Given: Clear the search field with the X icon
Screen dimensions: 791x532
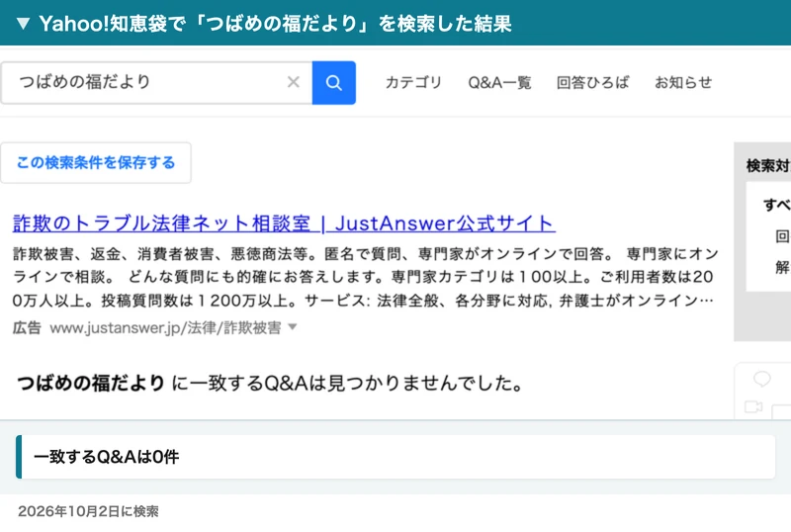Looking at the screenshot, I should 293,82.
